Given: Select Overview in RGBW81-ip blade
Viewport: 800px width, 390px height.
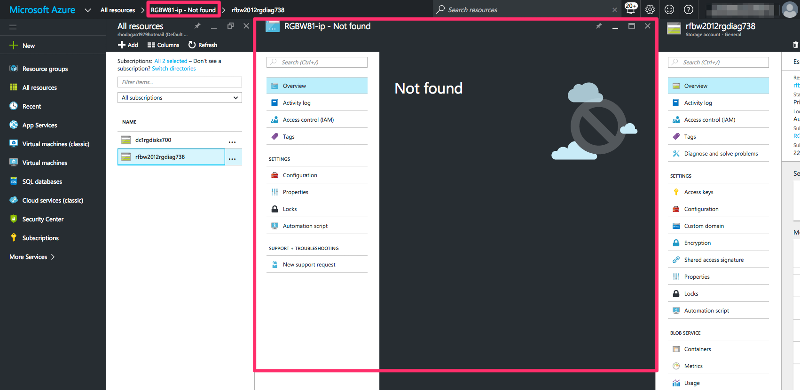Looking at the screenshot, I should [317, 86].
